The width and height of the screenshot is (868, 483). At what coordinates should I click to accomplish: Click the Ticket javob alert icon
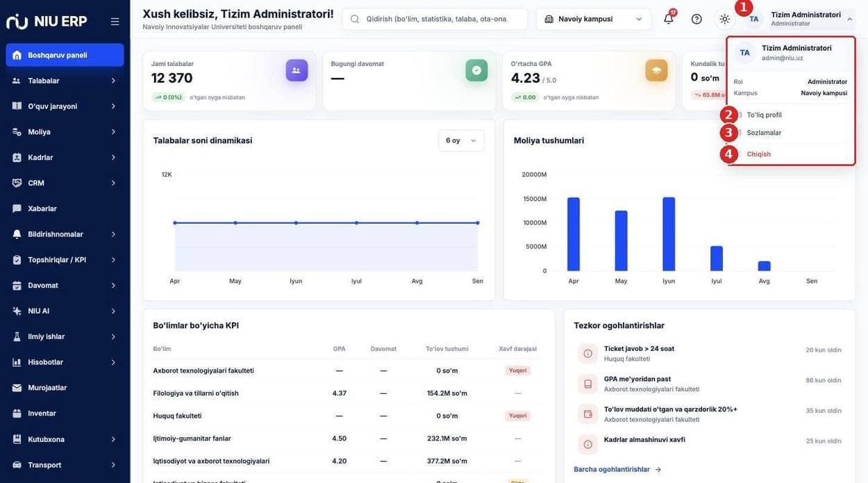[x=588, y=354]
